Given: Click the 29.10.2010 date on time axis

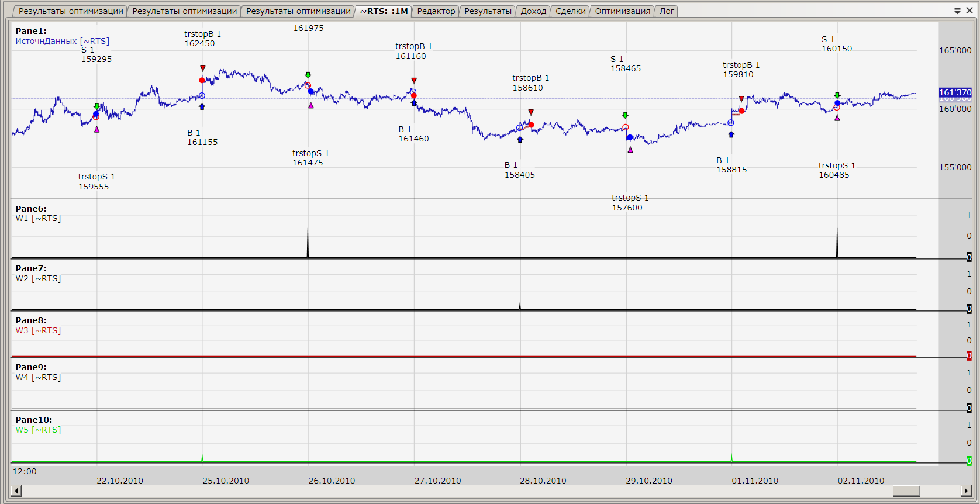Looking at the screenshot, I should [649, 481].
